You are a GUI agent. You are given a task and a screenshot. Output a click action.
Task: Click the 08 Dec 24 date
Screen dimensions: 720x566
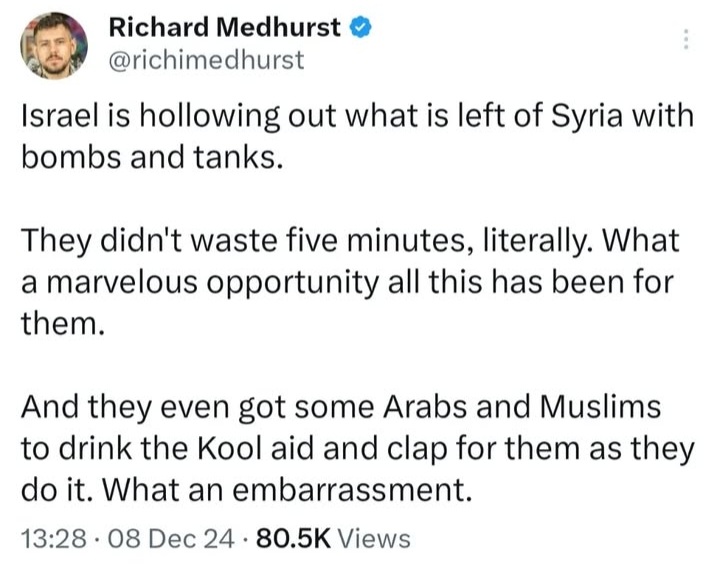(x=171, y=538)
